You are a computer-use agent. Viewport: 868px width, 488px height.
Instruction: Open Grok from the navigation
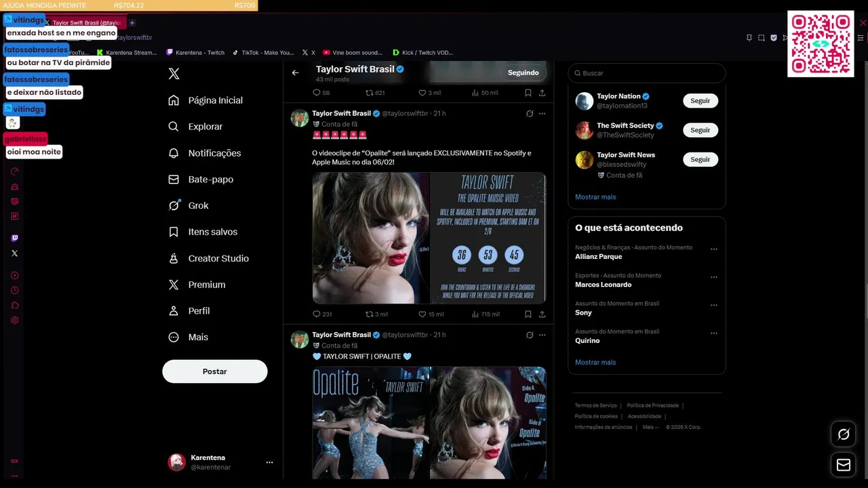coord(189,205)
